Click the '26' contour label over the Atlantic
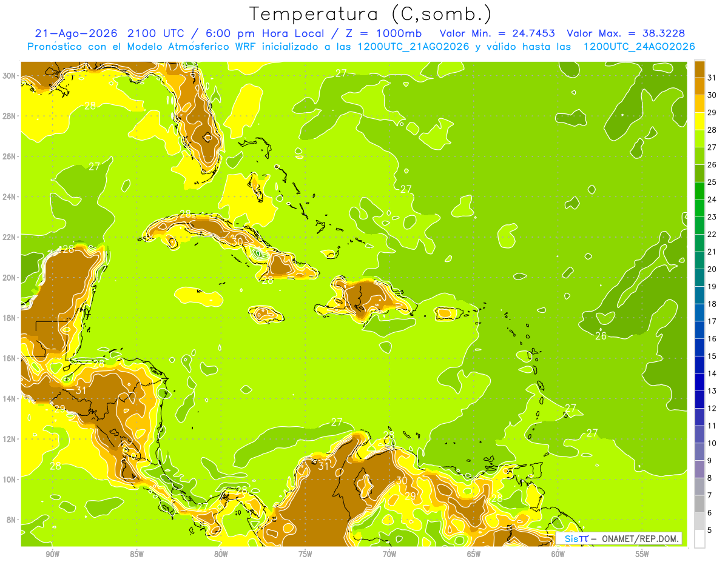Image resolution: width=728 pixels, height=562 pixels. [601, 336]
